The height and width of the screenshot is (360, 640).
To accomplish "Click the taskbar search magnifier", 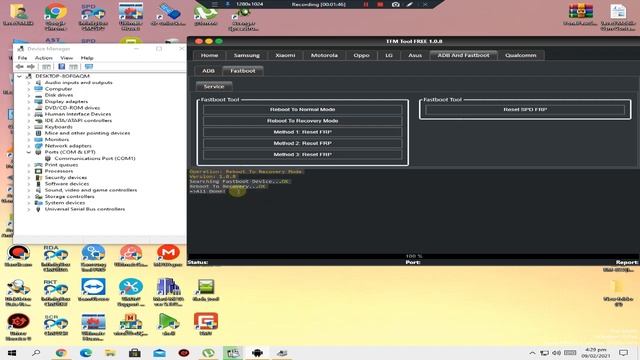I will [36, 353].
